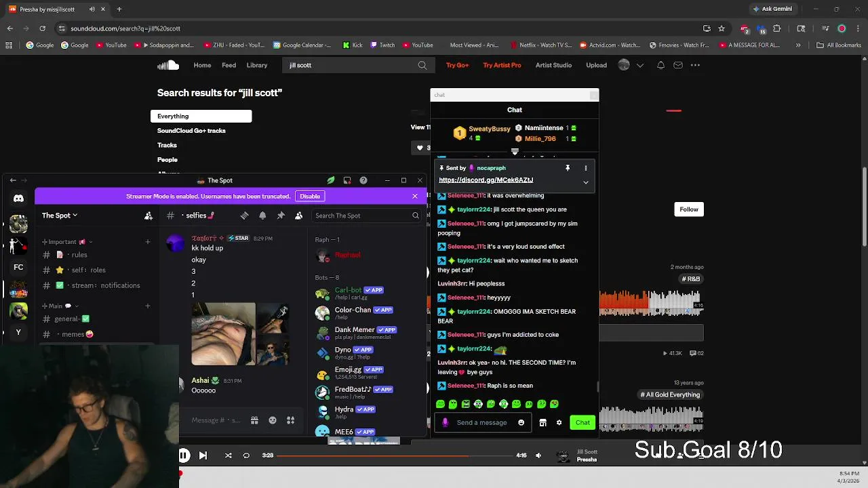Screen dimensions: 868x488
Task: Open SoundCloud messages envelope icon
Action: (677, 65)
